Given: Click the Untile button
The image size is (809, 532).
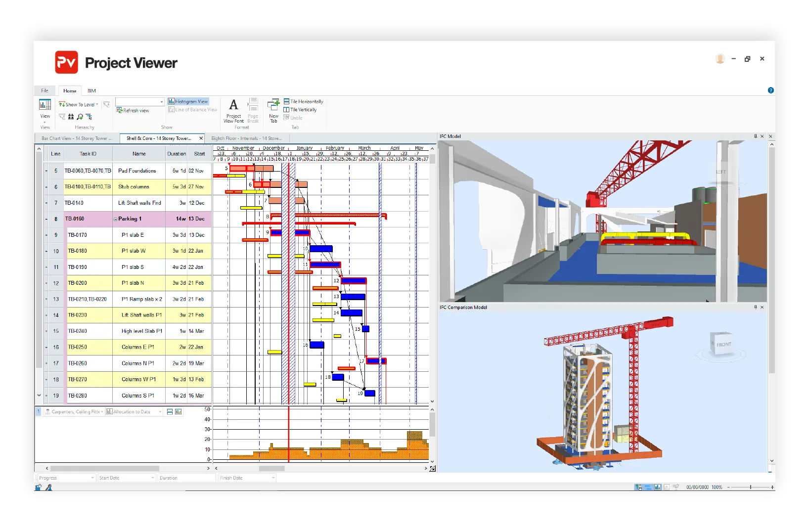Looking at the screenshot, I should (x=293, y=118).
